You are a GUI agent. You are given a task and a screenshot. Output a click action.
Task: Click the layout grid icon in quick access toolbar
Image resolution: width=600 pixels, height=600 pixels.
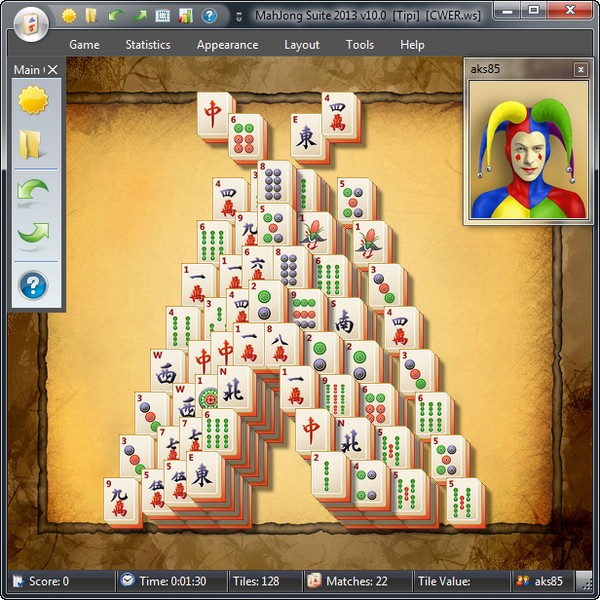pyautogui.click(x=162, y=16)
